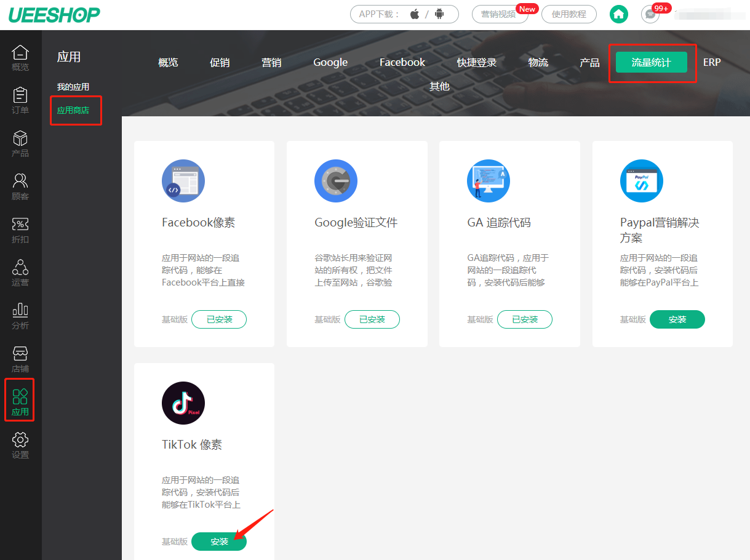Click 已安装 button for Google验证文件
This screenshot has height=560, width=750.
click(372, 319)
